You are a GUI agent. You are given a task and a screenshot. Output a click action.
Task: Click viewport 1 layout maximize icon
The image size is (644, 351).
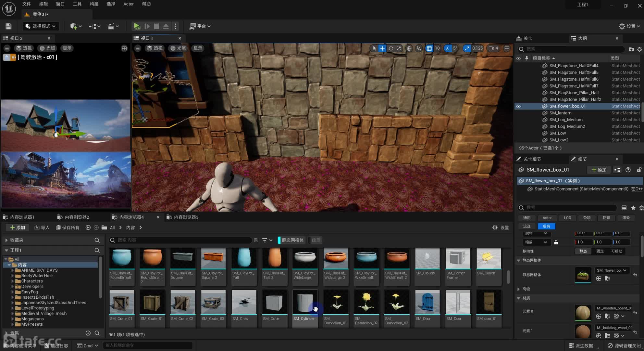coord(507,48)
